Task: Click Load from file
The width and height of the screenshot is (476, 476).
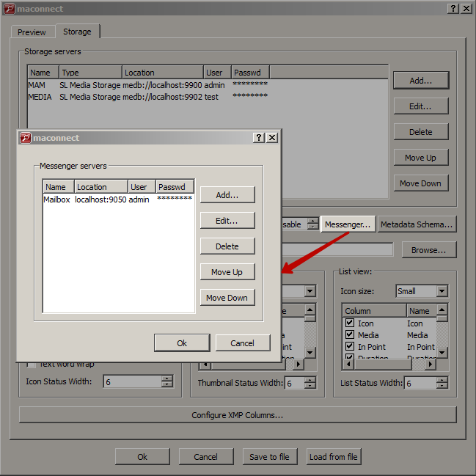Action: click(334, 457)
